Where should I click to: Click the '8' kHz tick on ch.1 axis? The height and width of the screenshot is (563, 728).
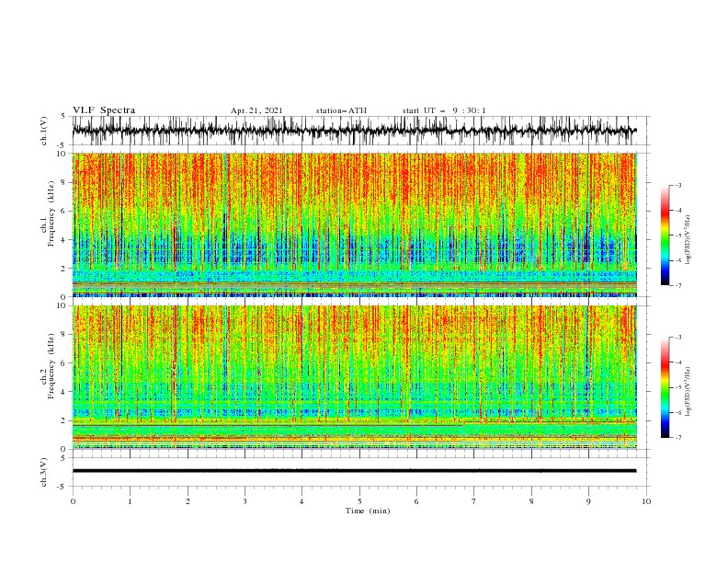(64, 182)
